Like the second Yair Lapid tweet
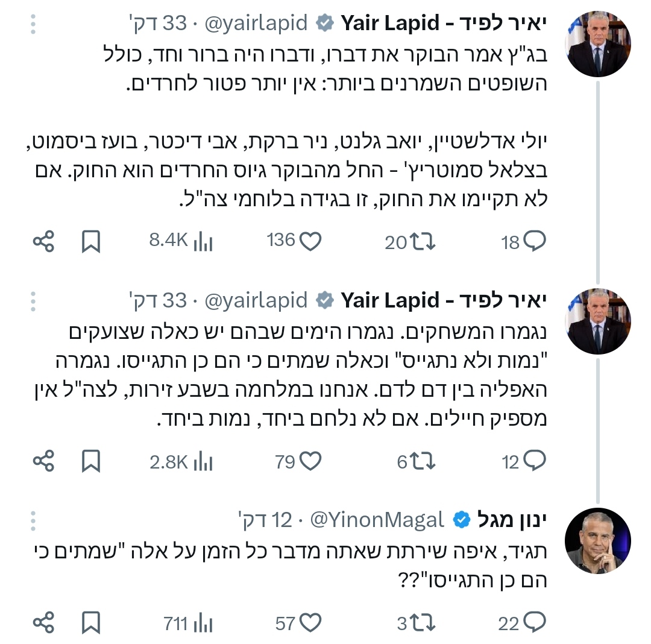 pyautogui.click(x=310, y=462)
